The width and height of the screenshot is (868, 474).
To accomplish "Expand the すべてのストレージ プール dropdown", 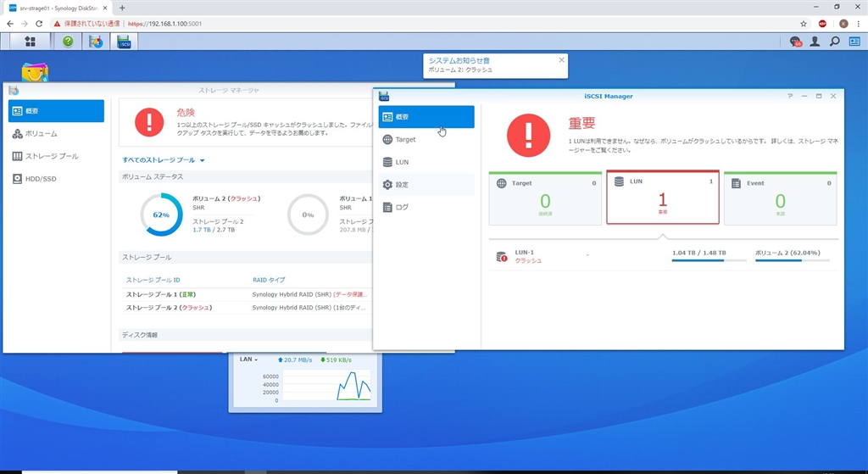I will (x=164, y=160).
